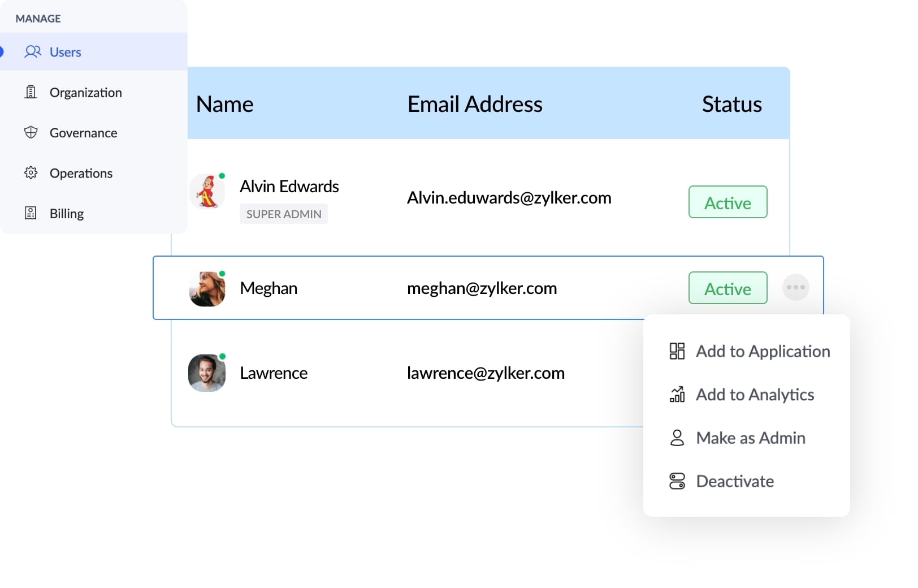Screen dimensions: 918x588
Task: Choose Make as Admin from the menu
Action: pyautogui.click(x=750, y=438)
